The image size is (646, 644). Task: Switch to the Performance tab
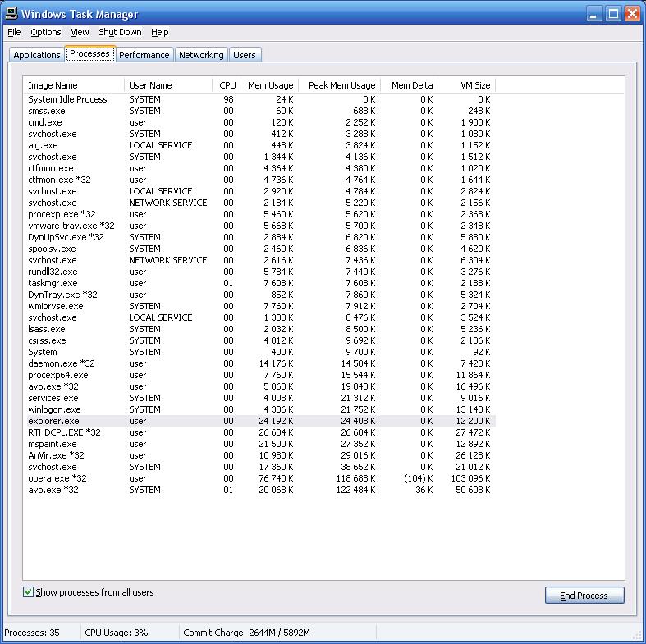144,55
